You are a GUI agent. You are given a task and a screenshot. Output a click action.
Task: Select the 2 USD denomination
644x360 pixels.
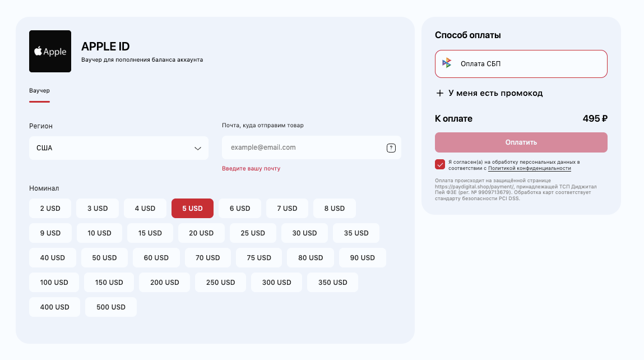tap(50, 209)
